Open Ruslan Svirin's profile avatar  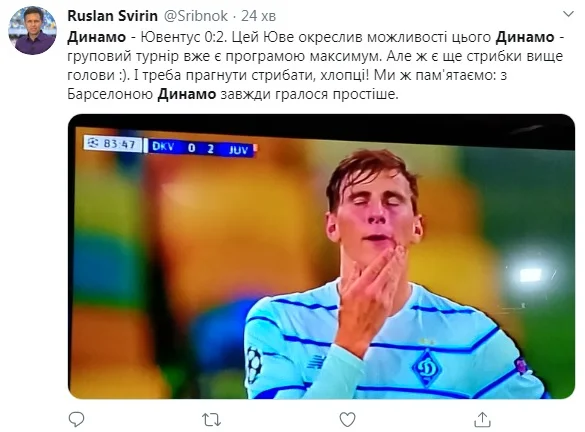tap(32, 31)
